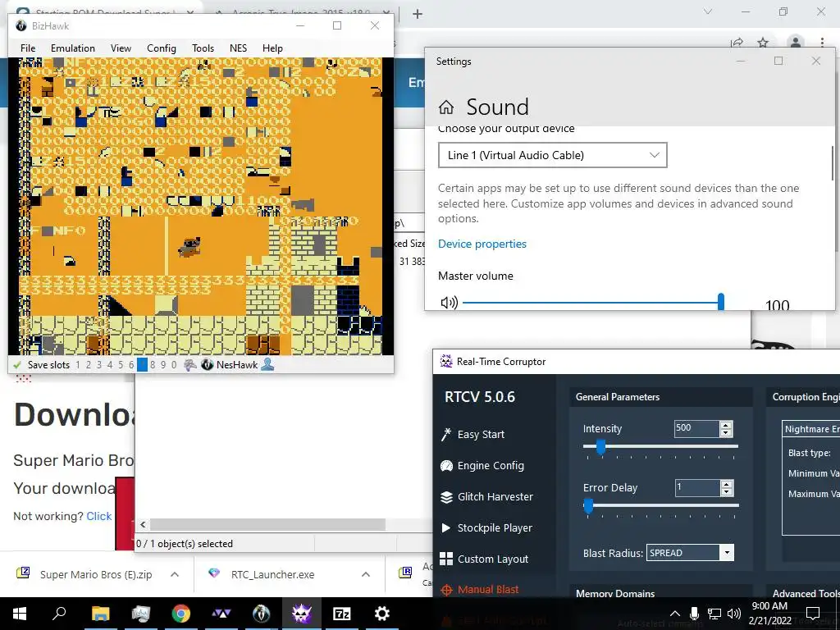Open the Blast Radius SPREAD dropdown
Screen dimensions: 840x630
pos(690,553)
